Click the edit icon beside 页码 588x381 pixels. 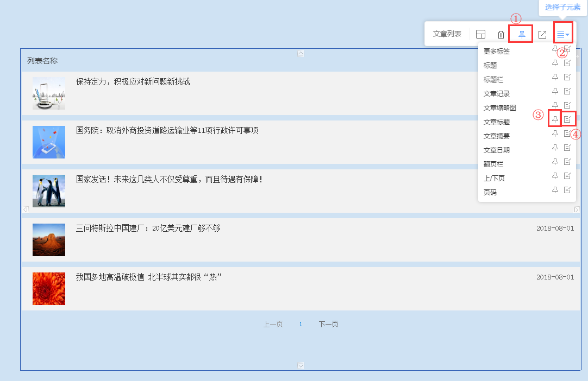coord(567,190)
